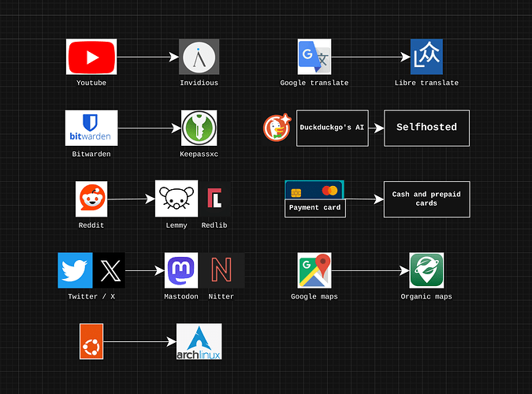Click the Lemmy mouse icon
The height and width of the screenshot is (394, 532).
pyautogui.click(x=177, y=199)
